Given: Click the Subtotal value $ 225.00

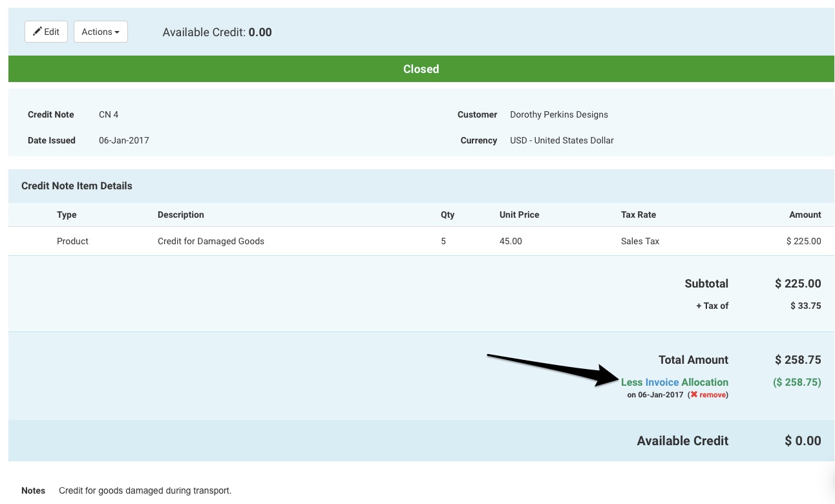Looking at the screenshot, I should (798, 284).
